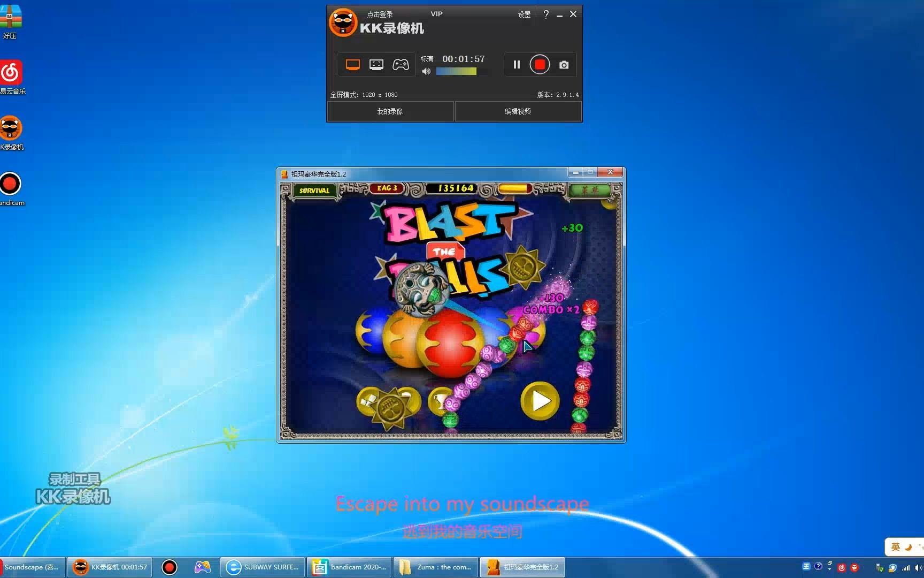Click the EAG 3 level label
Viewport: 924px width, 578px height.
coord(387,188)
